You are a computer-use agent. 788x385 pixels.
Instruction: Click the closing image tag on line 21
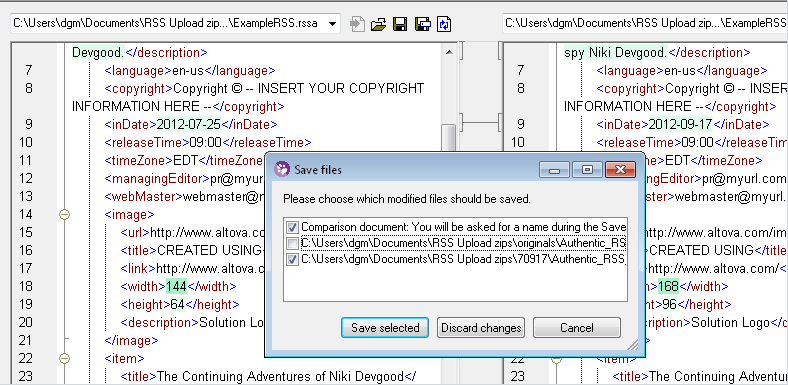(x=132, y=341)
